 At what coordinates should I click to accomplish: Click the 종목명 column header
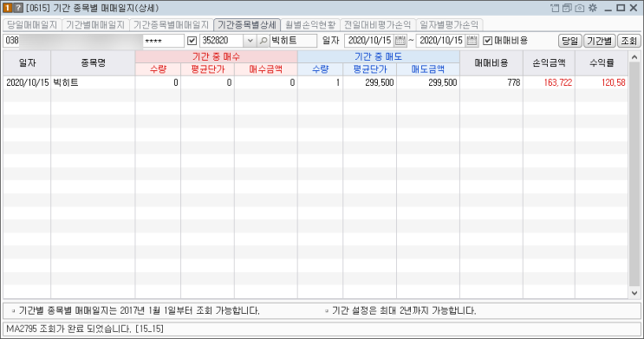(x=94, y=63)
